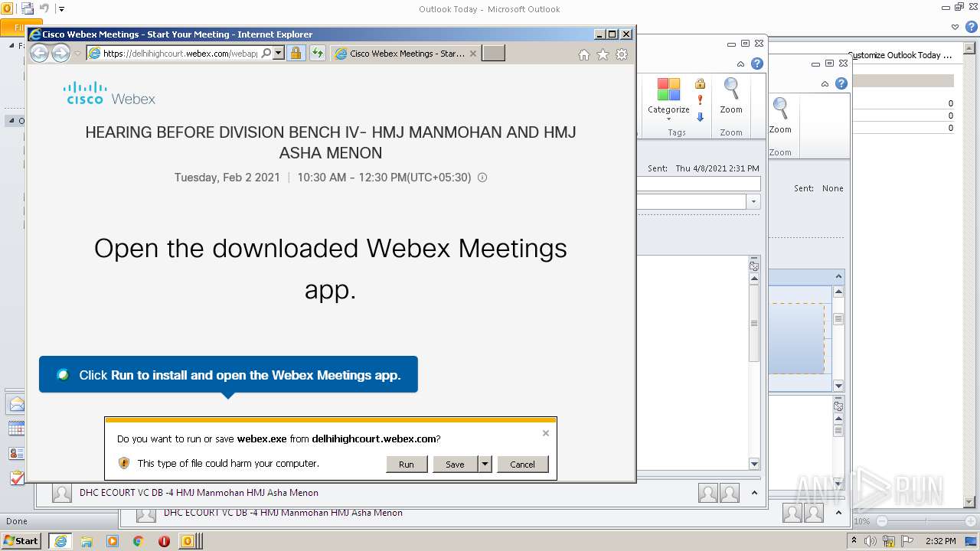
Task: Open the address bar dropdown arrow
Action: (x=278, y=54)
